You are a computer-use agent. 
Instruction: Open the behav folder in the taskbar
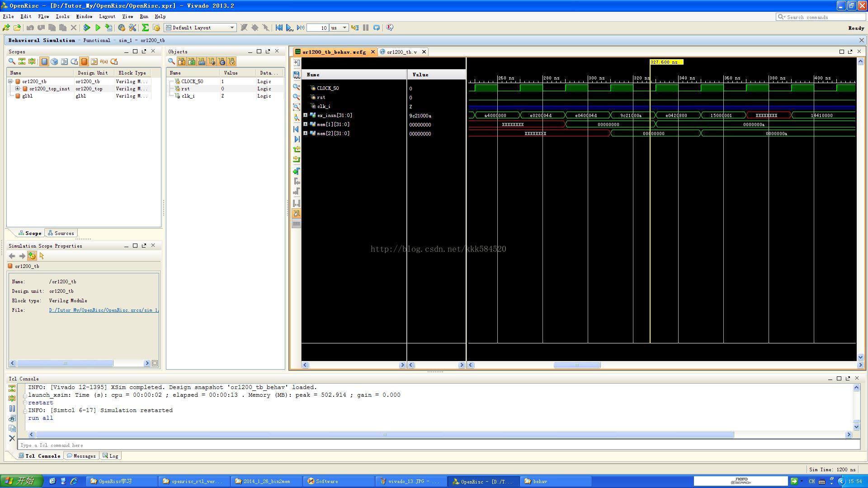(555, 481)
